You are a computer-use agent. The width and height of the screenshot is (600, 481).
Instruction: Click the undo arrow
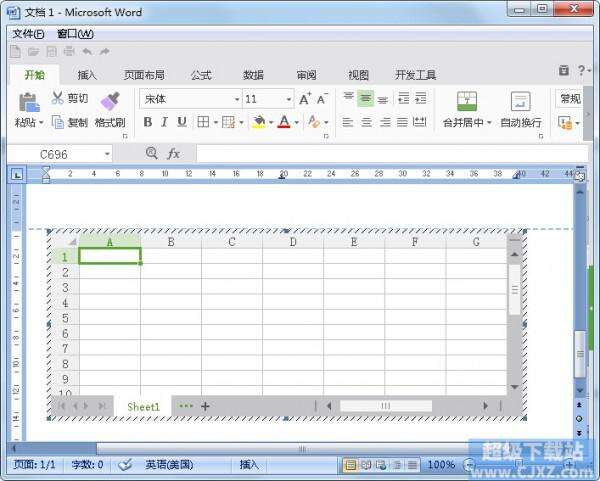(x=87, y=51)
